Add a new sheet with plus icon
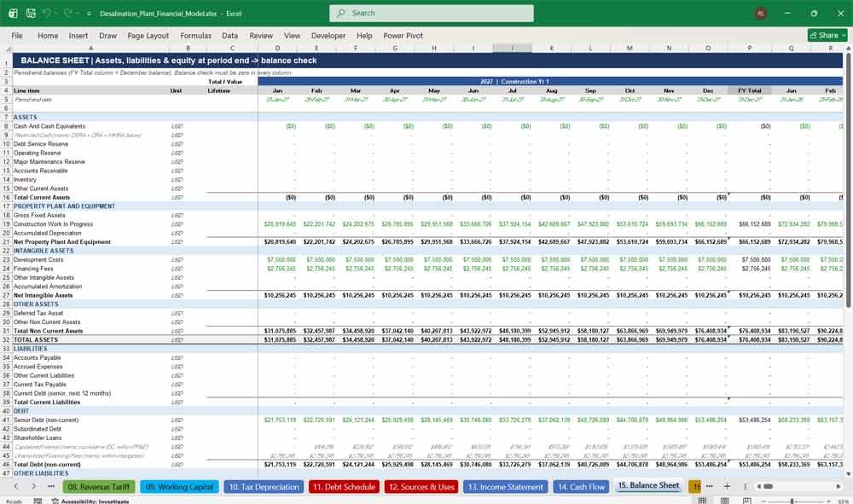 (727, 487)
